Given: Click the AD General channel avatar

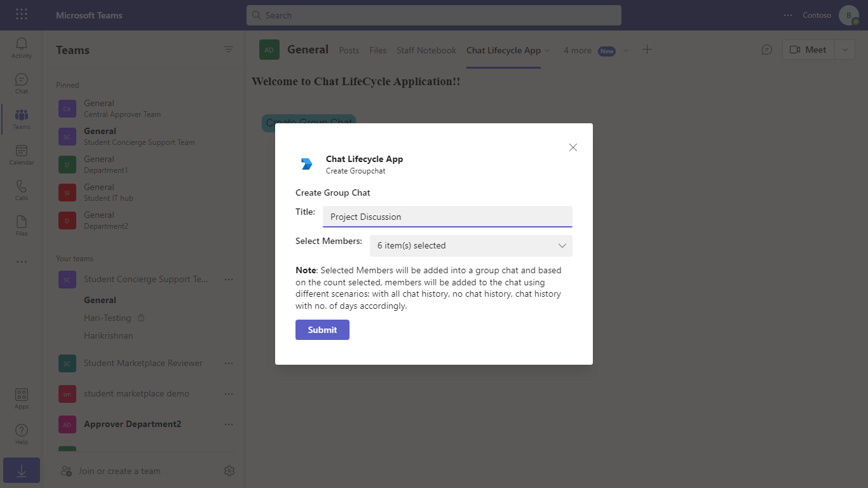Looking at the screenshot, I should [x=269, y=50].
